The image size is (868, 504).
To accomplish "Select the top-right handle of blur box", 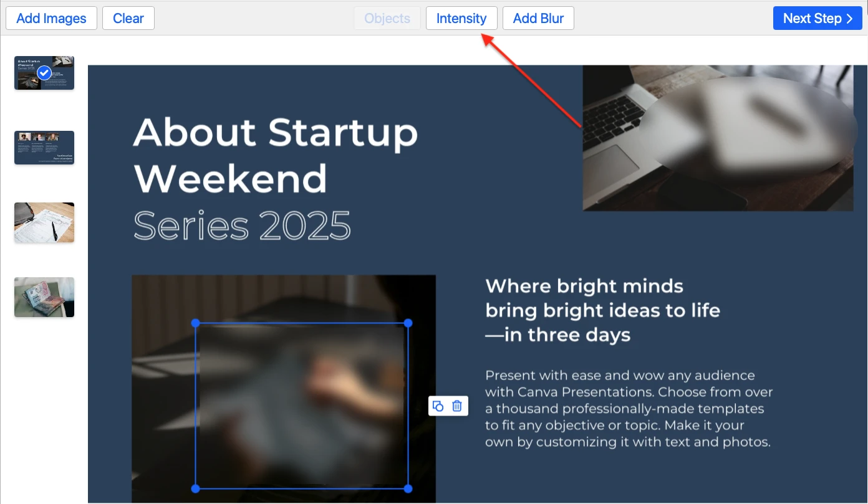I will click(x=408, y=323).
